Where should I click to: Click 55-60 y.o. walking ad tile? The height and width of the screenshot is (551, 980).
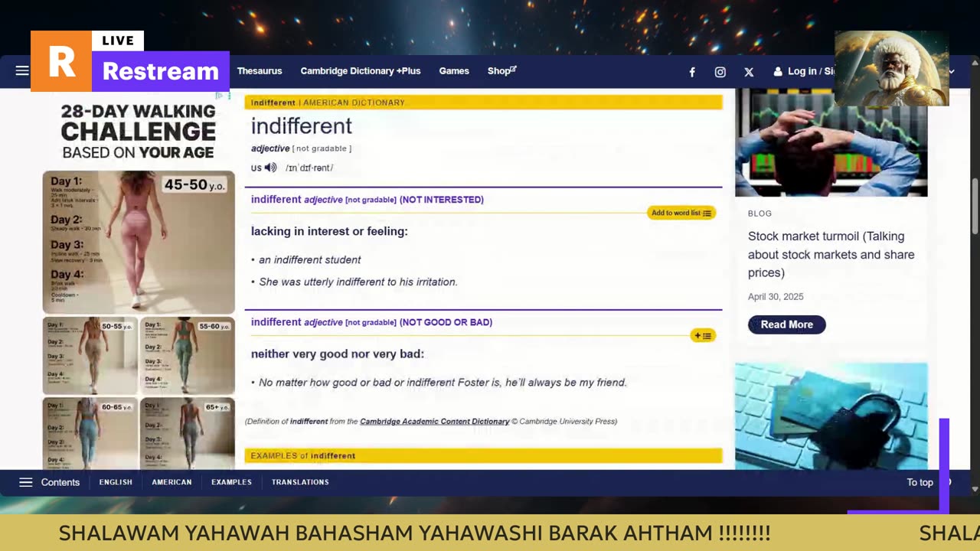pyautogui.click(x=188, y=355)
